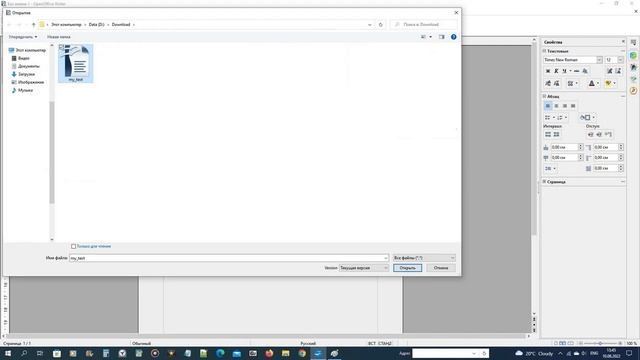The image size is (640, 360).
Task: Expand address bar history dropdown
Action: pyautogui.click(x=369, y=24)
